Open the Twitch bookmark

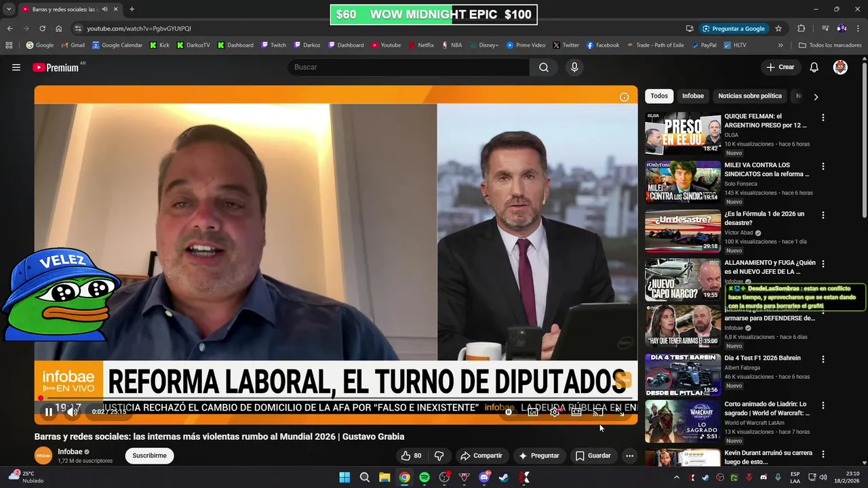pos(273,45)
